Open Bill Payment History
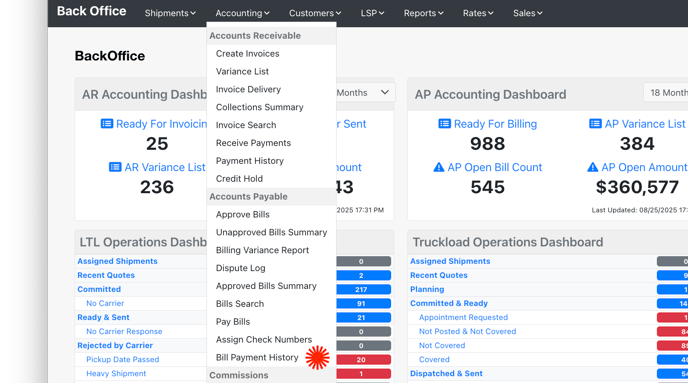This screenshot has width=688, height=383. 257,358
